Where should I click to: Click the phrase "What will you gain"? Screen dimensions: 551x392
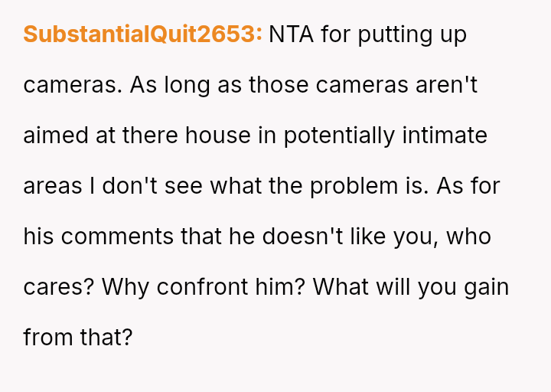(x=411, y=287)
